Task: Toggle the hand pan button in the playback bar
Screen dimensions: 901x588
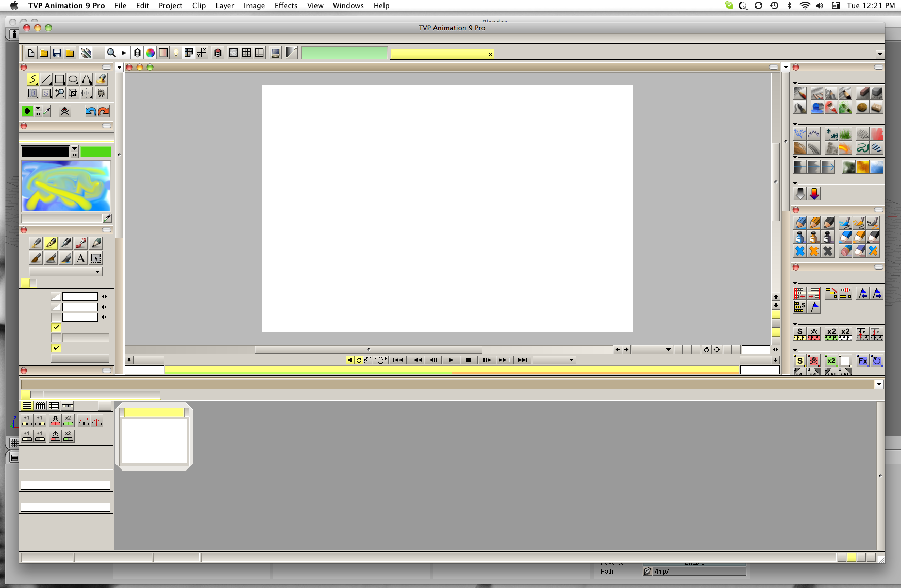Action: pyautogui.click(x=380, y=360)
